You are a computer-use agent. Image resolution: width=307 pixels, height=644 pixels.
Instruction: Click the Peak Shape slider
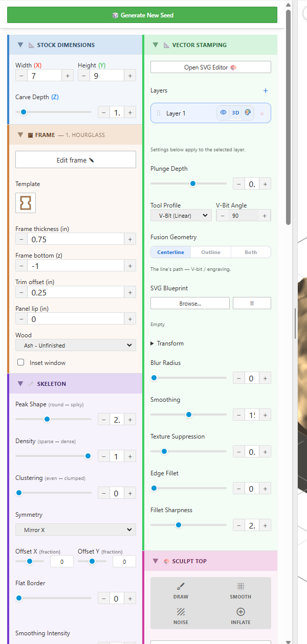(53, 419)
